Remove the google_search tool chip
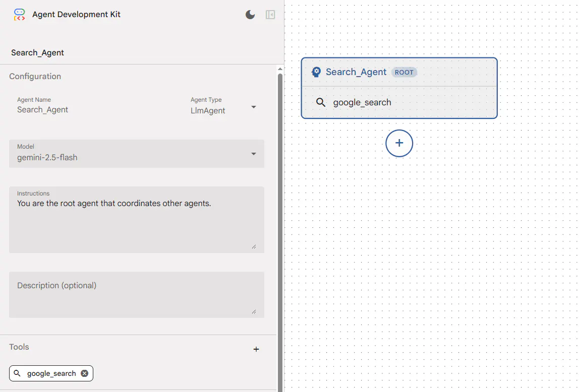 (x=85, y=373)
